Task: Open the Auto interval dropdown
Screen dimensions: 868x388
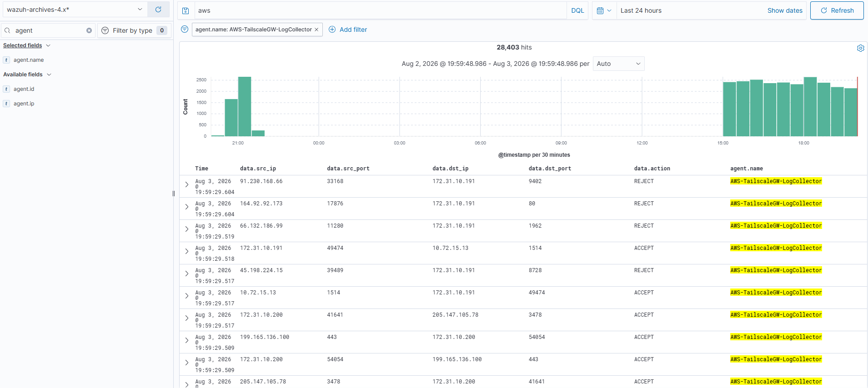Action: (618, 64)
